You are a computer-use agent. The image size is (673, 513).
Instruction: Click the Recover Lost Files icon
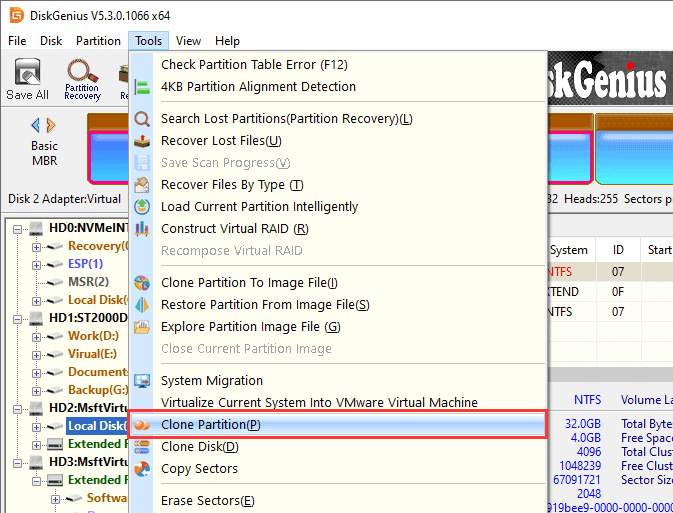pyautogui.click(x=142, y=141)
